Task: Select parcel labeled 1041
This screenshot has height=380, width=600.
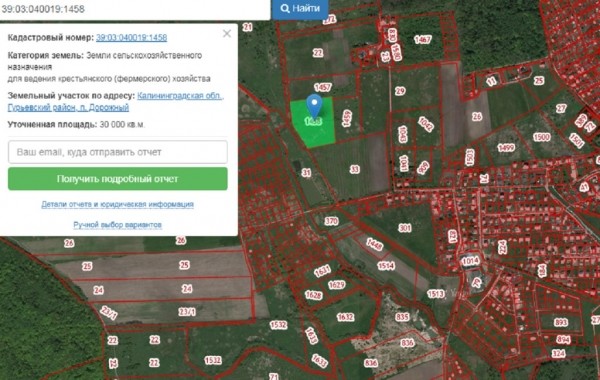Action: click(404, 163)
